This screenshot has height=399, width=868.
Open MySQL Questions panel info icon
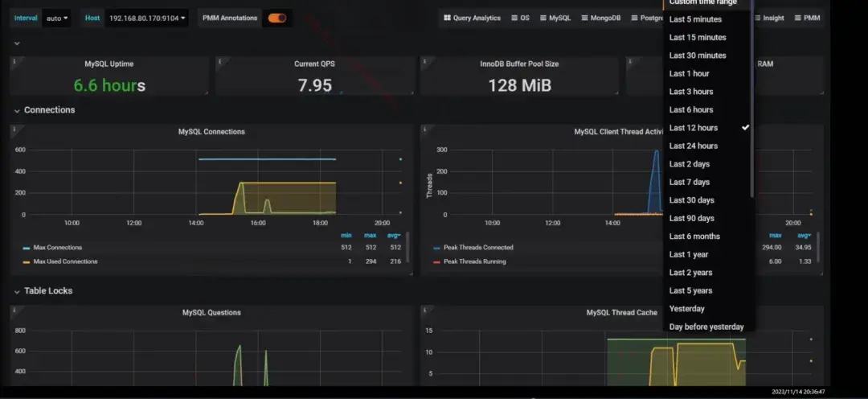(14, 311)
